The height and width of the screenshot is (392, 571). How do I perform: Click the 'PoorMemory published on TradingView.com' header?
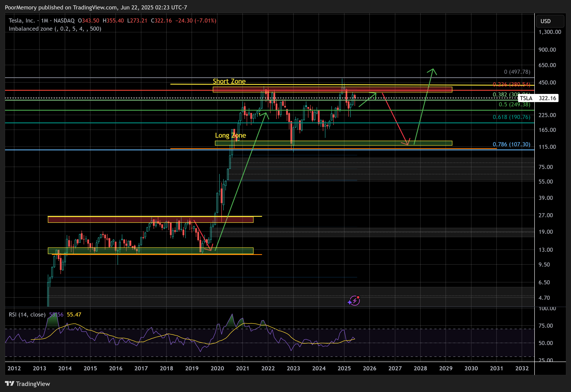[96, 8]
